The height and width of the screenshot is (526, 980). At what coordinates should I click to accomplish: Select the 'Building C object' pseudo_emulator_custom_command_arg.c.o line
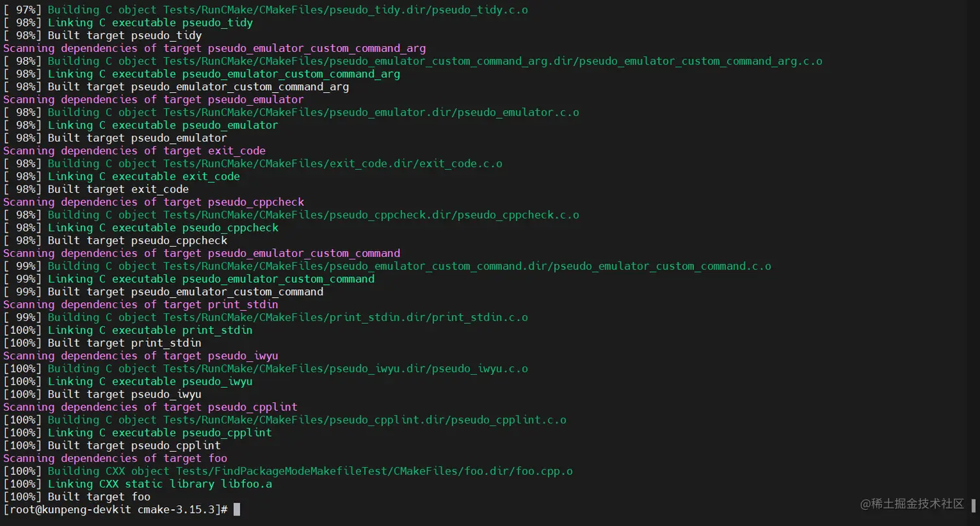413,61
